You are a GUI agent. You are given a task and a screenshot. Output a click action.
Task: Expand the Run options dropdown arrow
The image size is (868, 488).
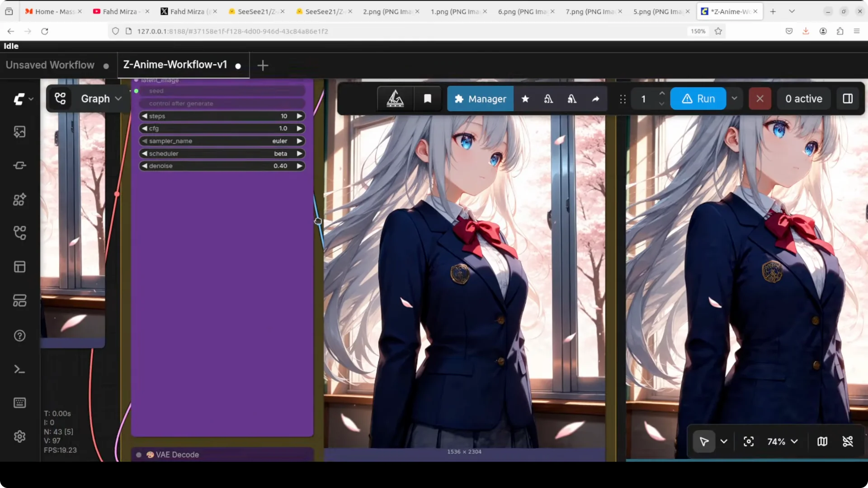(734, 99)
